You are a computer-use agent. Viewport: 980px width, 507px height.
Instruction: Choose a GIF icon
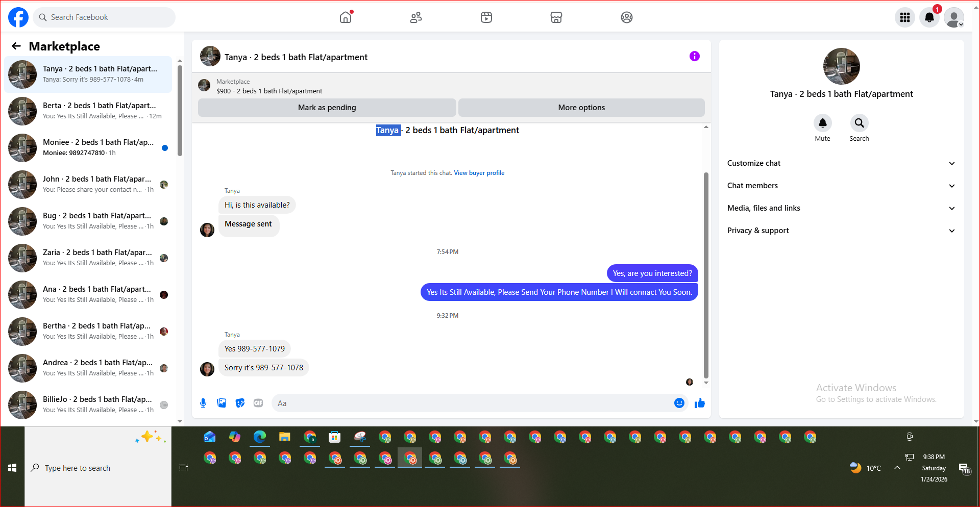258,403
